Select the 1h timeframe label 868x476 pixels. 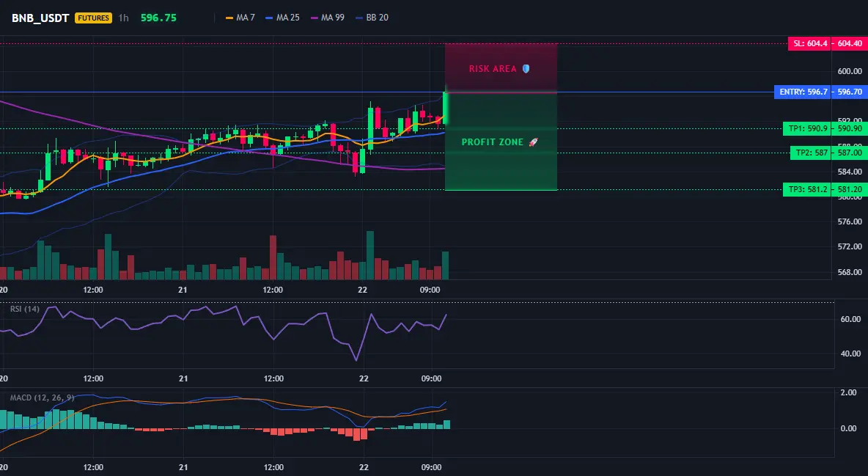123,18
